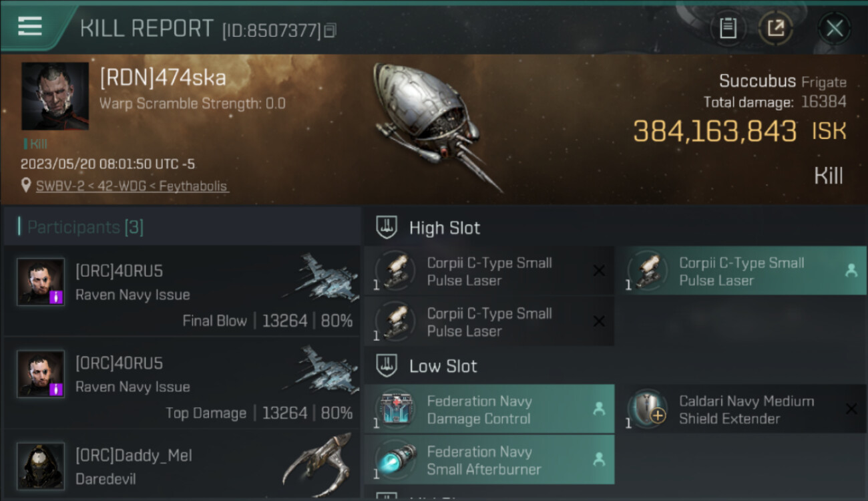
Task: Click the Federation Navy Small Afterburner icon
Action: (x=395, y=460)
